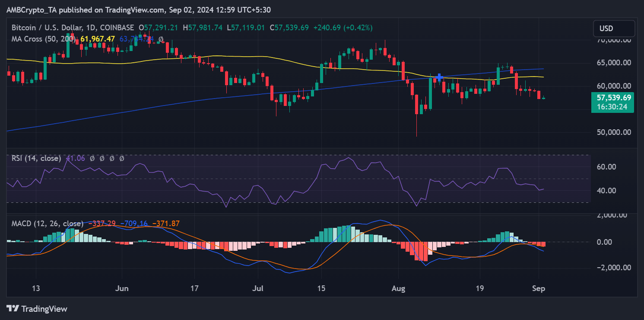Screen dimensions: 644x320
Task: Click the TradingView logo at bottom left
Action: coord(37,309)
